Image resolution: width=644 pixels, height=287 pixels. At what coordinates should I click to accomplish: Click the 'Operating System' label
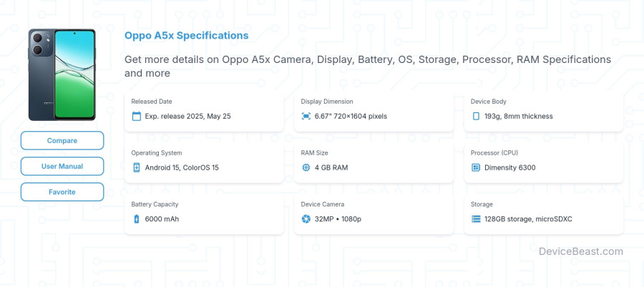tap(157, 152)
